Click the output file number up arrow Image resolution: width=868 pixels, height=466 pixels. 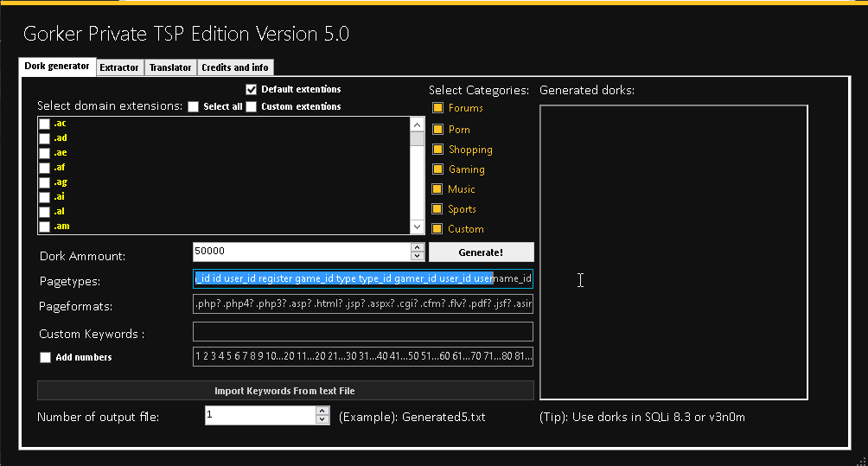(322, 412)
